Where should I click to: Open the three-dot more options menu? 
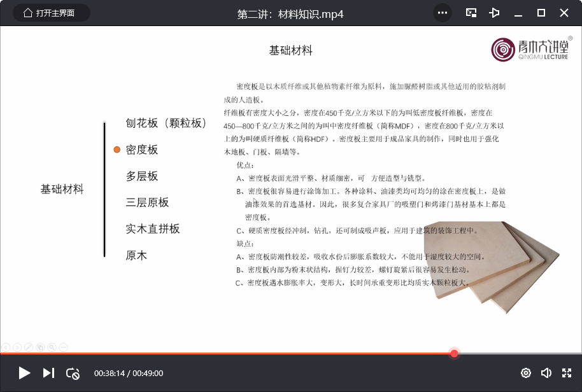click(x=443, y=13)
